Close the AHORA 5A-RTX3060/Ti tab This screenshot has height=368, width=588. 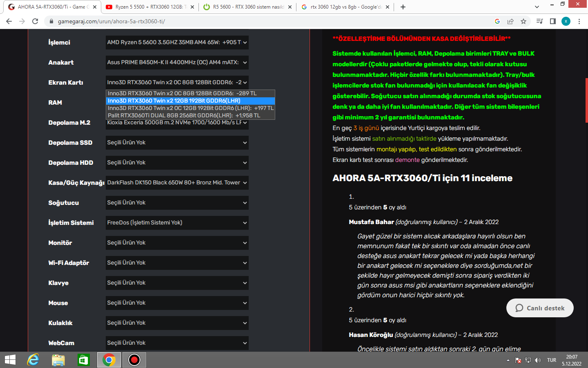coord(95,7)
